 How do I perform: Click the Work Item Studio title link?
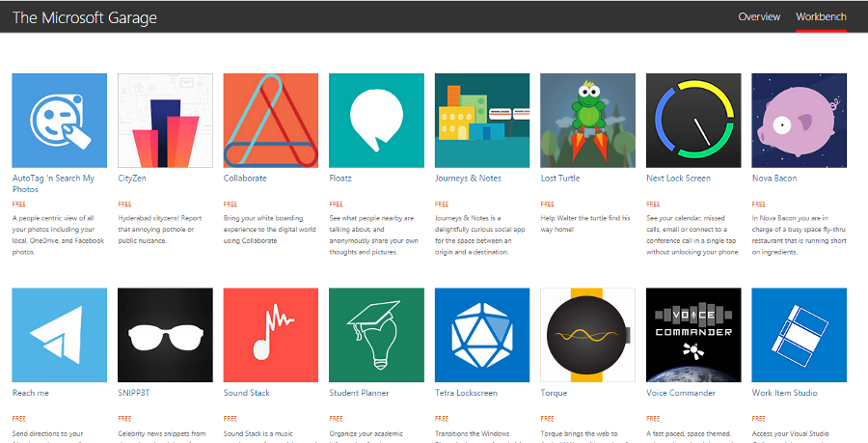pyautogui.click(x=784, y=393)
